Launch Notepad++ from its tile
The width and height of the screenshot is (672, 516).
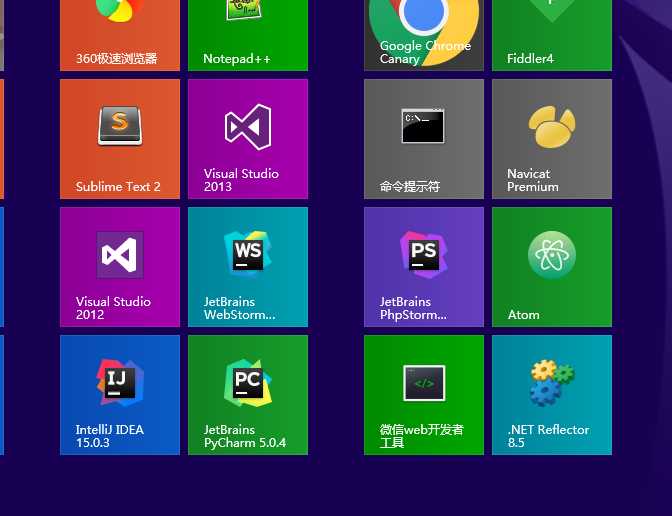(248, 35)
